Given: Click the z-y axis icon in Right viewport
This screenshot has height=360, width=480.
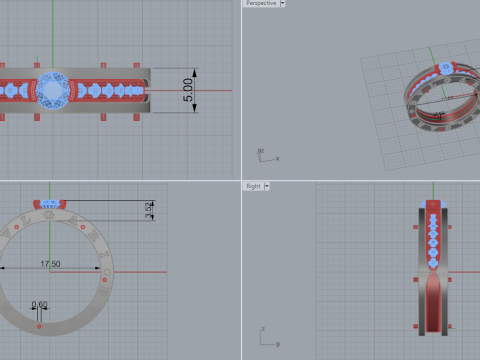Looking at the screenshot, I should pyautogui.click(x=269, y=337).
